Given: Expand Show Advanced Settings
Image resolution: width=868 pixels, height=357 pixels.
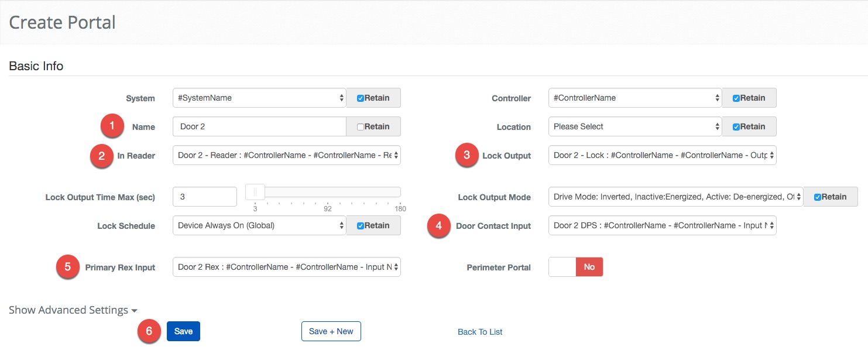Looking at the screenshot, I should [73, 310].
